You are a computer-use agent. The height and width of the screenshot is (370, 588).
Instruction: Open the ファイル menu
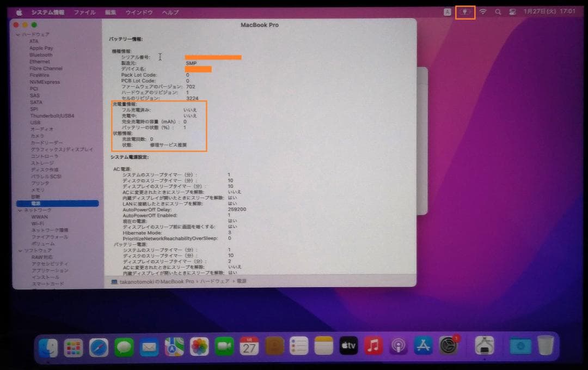84,11
